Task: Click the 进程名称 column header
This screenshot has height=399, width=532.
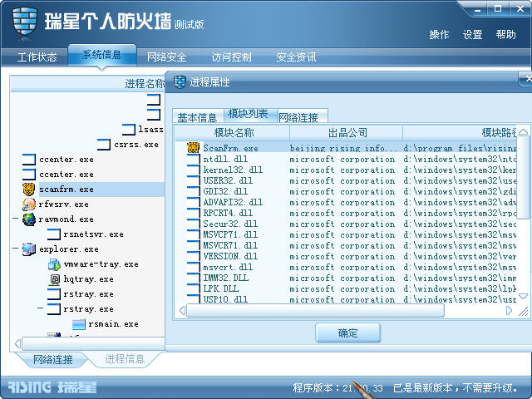Action: [x=87, y=84]
